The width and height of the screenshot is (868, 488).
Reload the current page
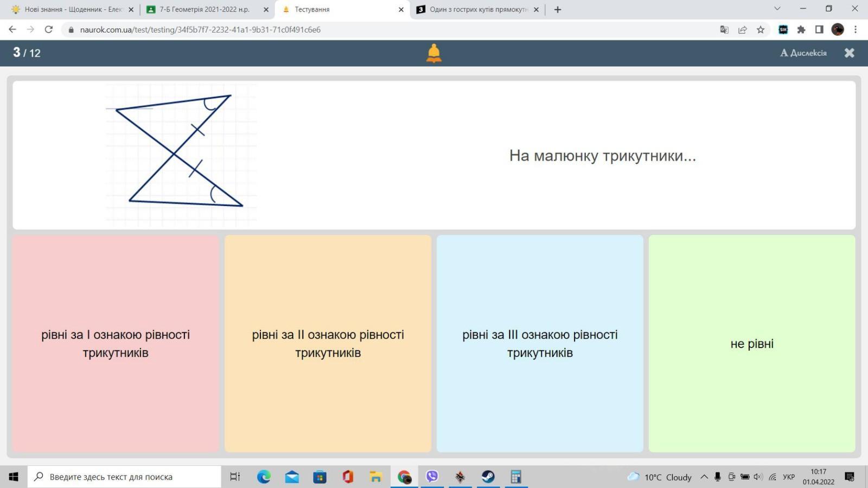[x=49, y=29]
